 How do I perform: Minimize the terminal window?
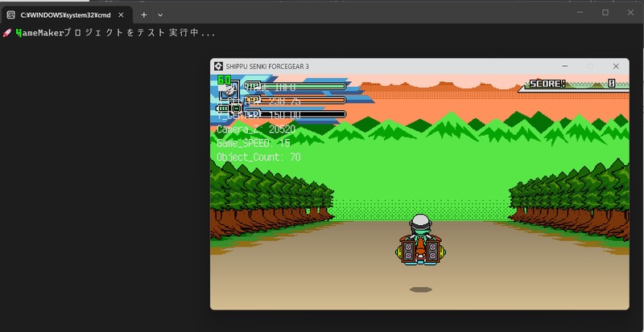pos(580,12)
